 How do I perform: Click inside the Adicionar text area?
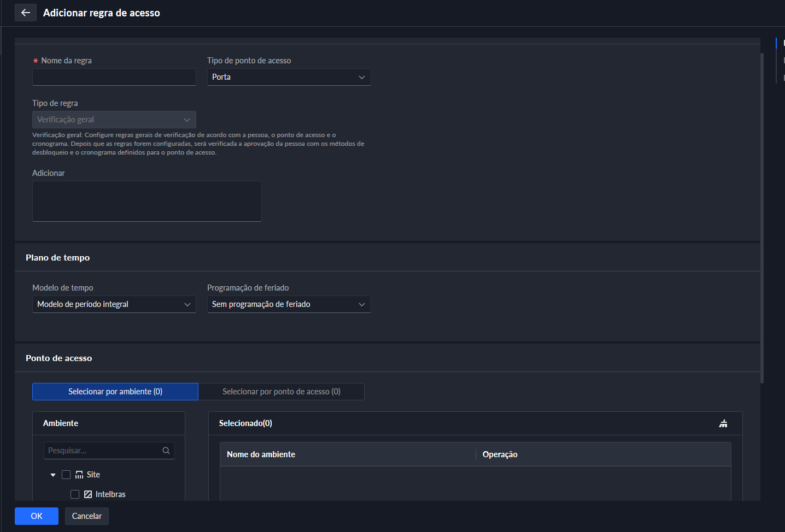point(147,201)
